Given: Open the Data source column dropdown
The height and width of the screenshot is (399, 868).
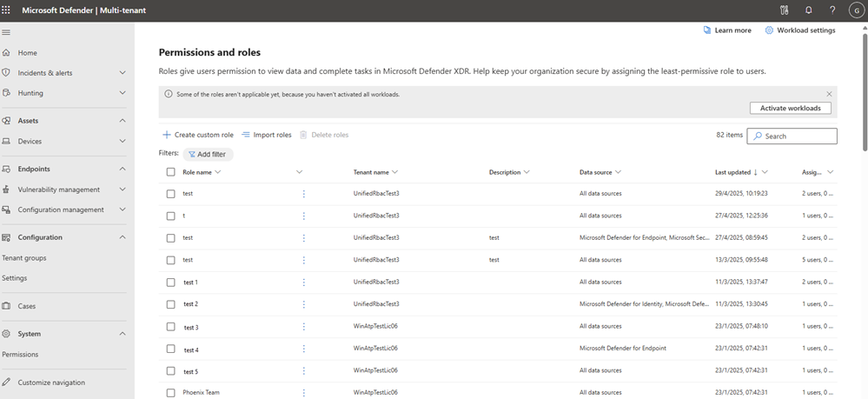Looking at the screenshot, I should click(x=618, y=172).
